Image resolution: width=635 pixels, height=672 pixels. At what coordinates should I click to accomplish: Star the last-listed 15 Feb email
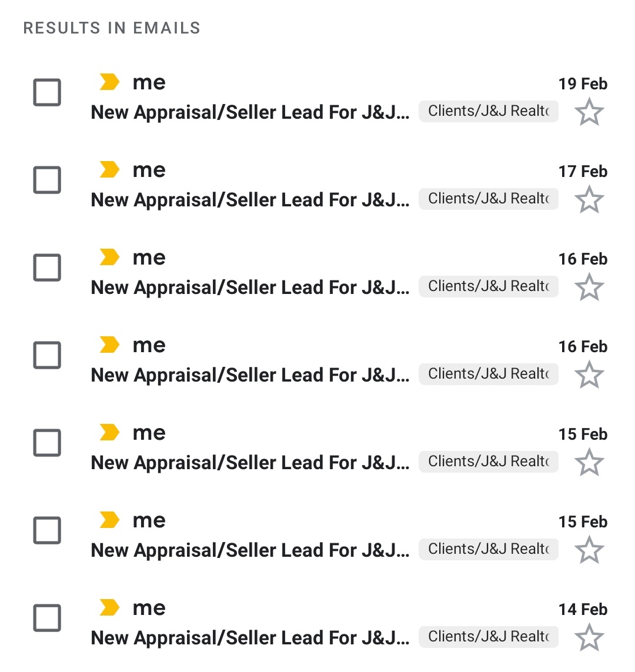[x=589, y=550]
